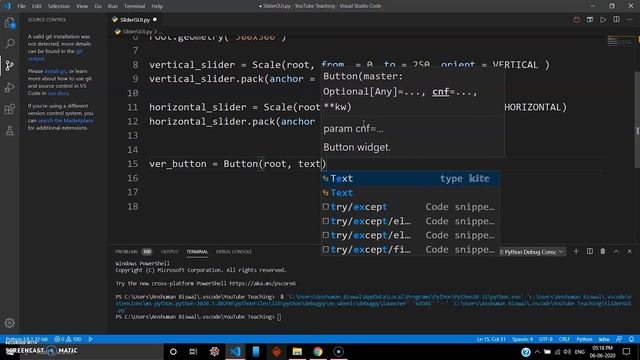Choose second 'Text' autocomplete suggestion

tap(410, 193)
